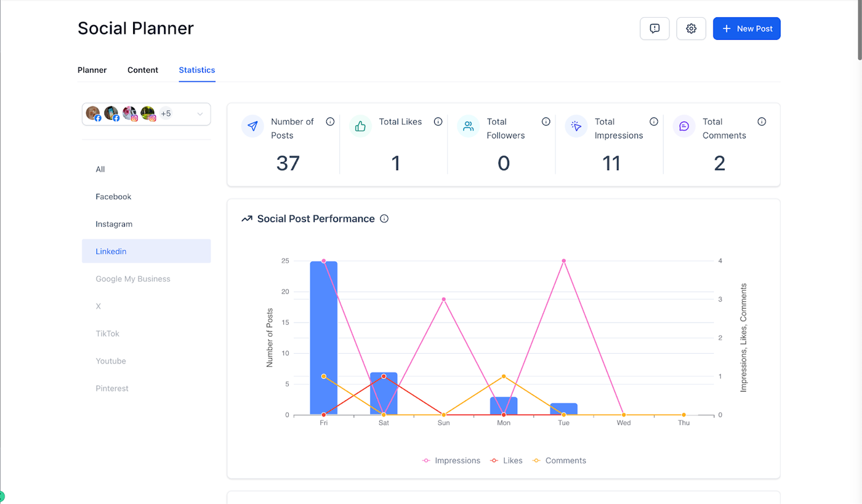Open Social Planner settings gear
Screen dimensions: 862x504
click(691, 29)
